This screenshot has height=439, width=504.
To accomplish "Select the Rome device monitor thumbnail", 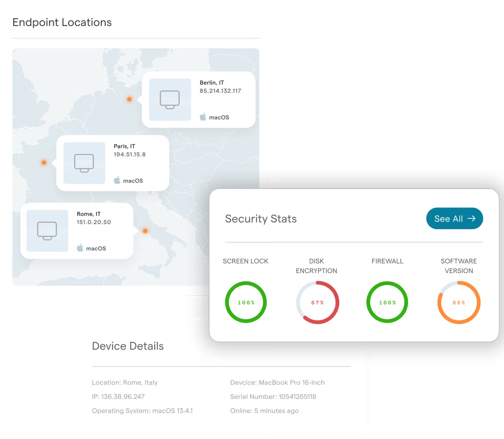I will (47, 231).
